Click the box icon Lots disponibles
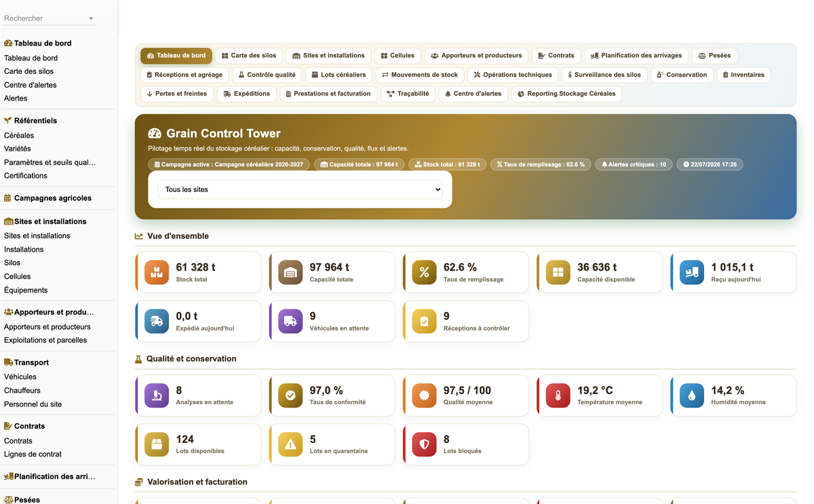Image resolution: width=814 pixels, height=504 pixels. tap(157, 444)
